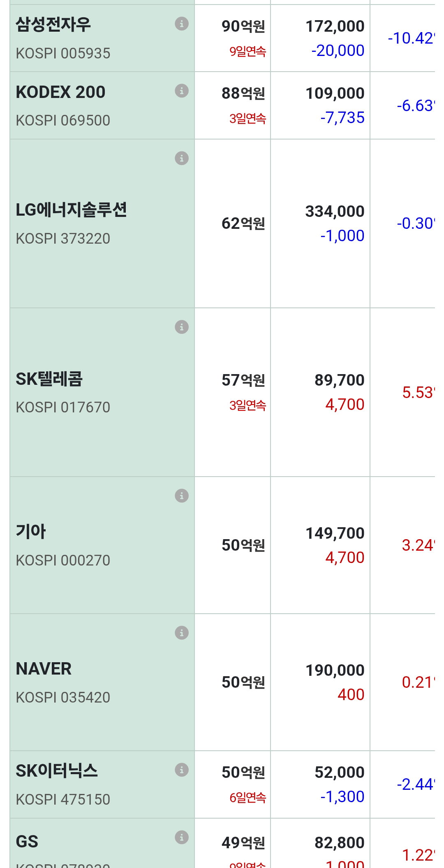
Task: Open NAVER stock name link
Action: [x=44, y=669]
